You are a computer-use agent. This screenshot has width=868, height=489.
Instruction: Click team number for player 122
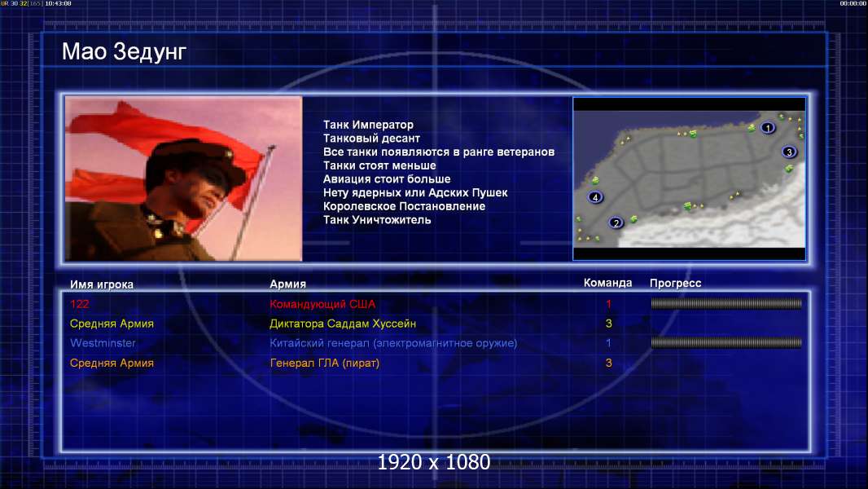608,303
